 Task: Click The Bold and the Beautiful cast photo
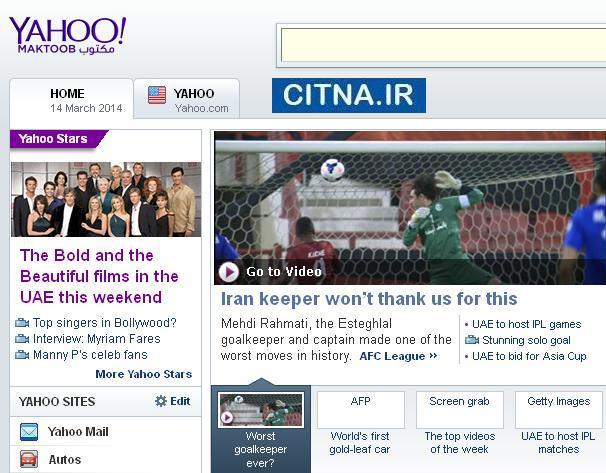(x=106, y=199)
